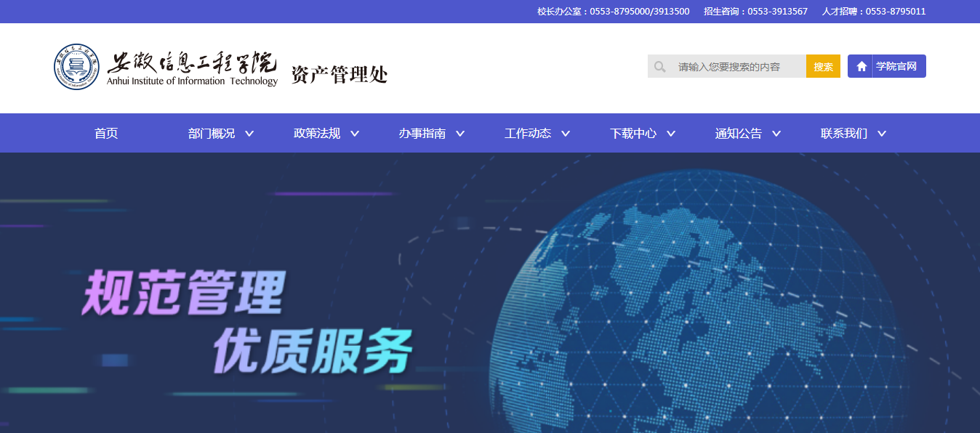Expand the 部门概况 dropdown arrow

(249, 134)
